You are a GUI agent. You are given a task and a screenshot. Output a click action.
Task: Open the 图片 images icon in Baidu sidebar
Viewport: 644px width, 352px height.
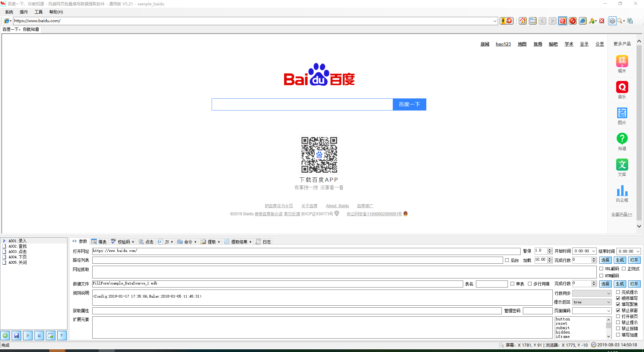pyautogui.click(x=622, y=113)
